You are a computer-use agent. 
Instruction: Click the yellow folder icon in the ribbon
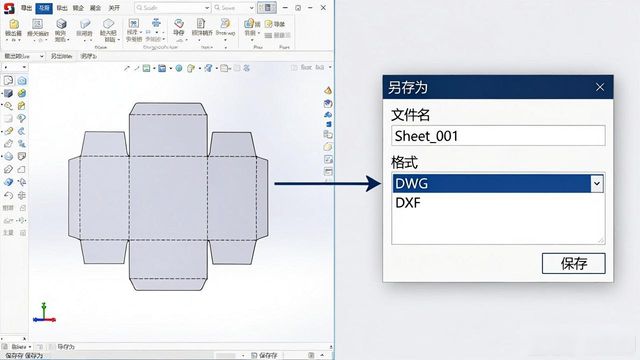click(x=14, y=24)
